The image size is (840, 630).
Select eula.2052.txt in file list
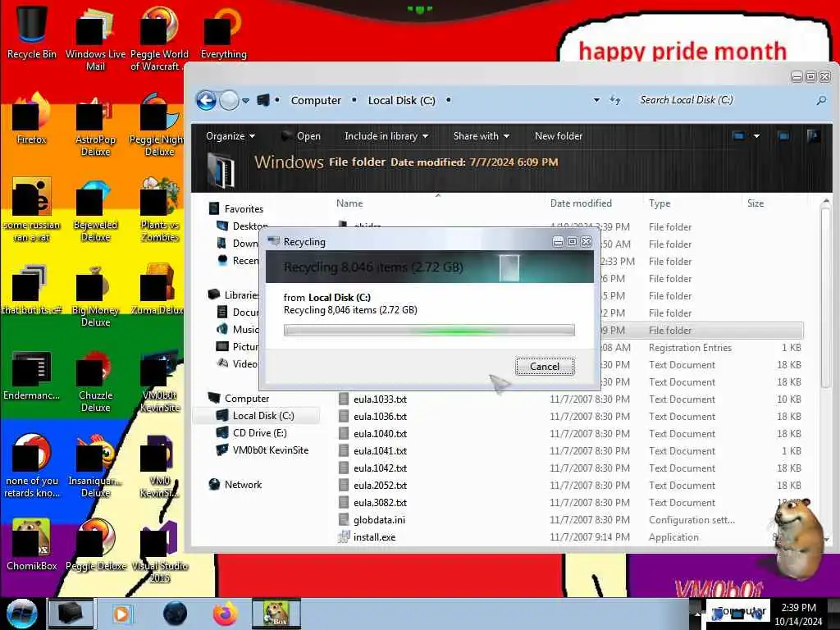point(380,486)
